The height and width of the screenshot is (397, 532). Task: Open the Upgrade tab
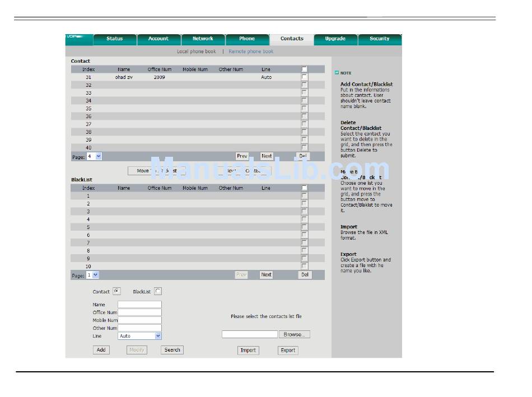(335, 39)
